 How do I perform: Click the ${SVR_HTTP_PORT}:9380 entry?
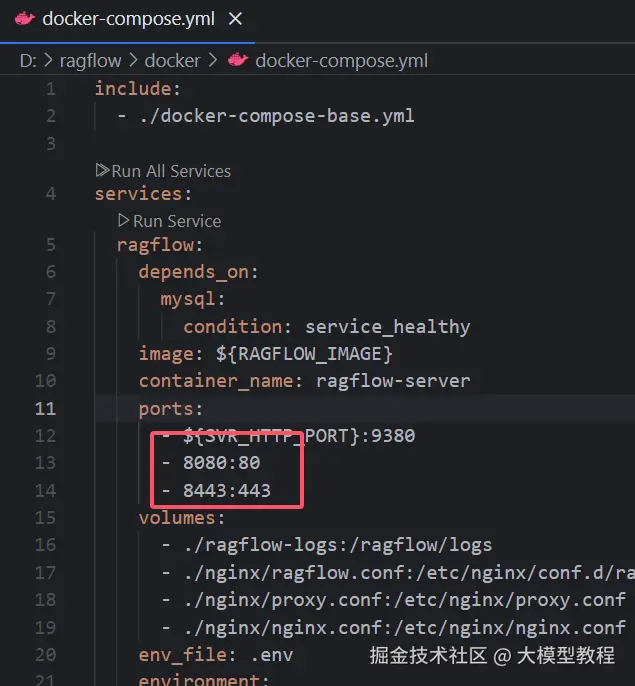(x=299, y=436)
